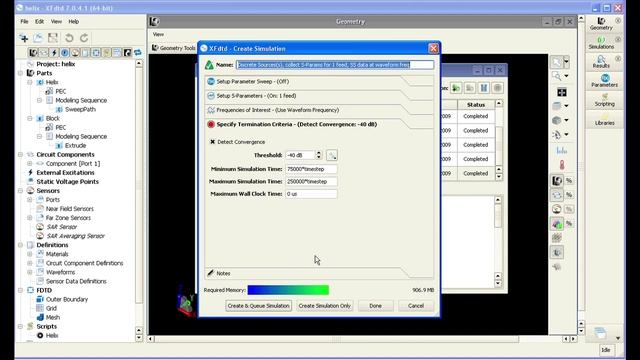Click the Maximum Wall Clock Time field

[311, 194]
